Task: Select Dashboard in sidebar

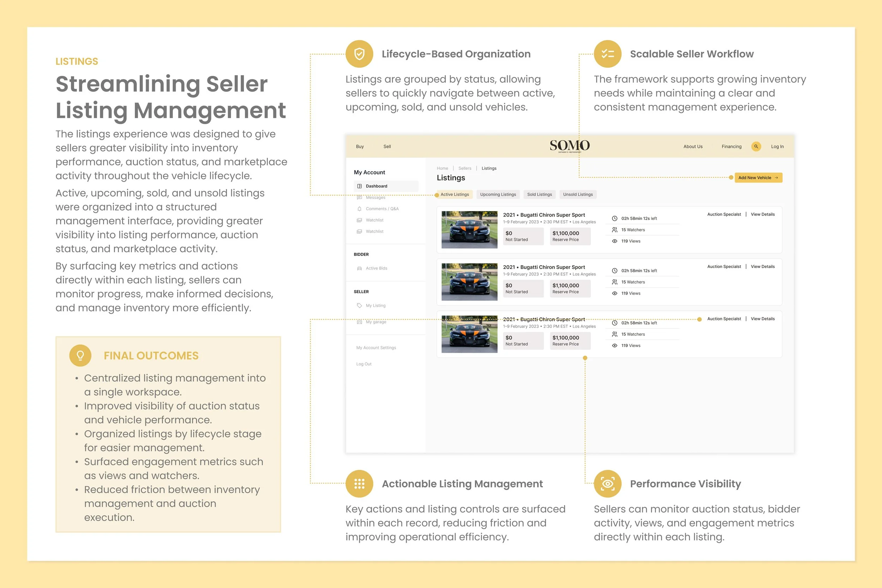Action: point(386,186)
